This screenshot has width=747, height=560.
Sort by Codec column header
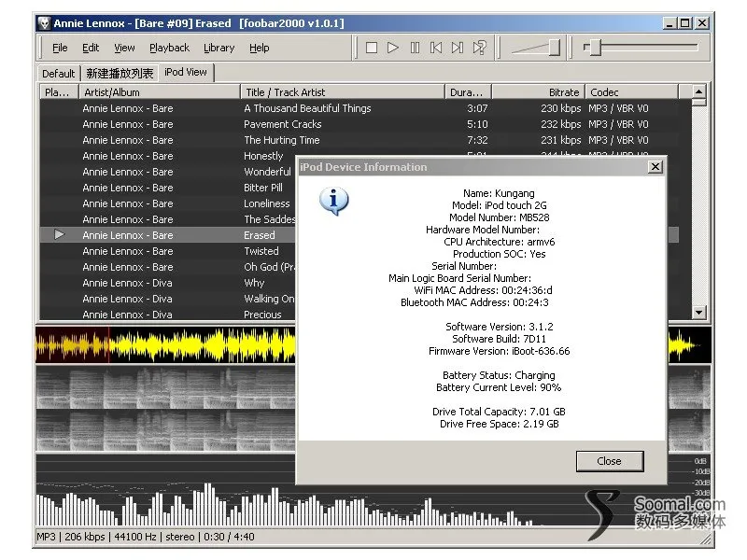click(x=632, y=91)
